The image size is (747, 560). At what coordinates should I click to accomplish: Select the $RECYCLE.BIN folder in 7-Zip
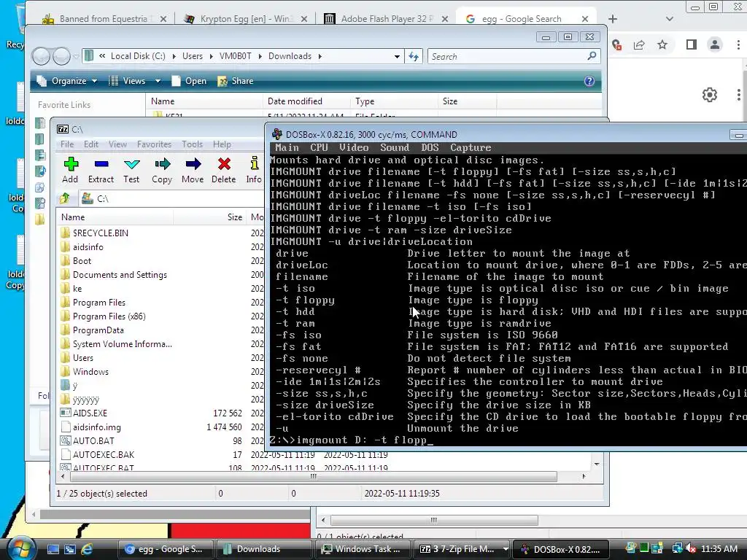(x=94, y=233)
